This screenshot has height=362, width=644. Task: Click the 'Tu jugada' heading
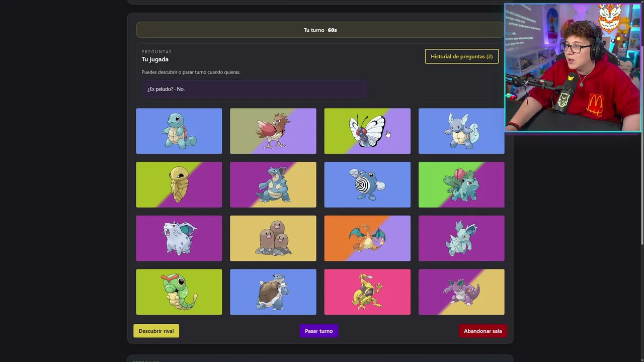pyautogui.click(x=155, y=59)
